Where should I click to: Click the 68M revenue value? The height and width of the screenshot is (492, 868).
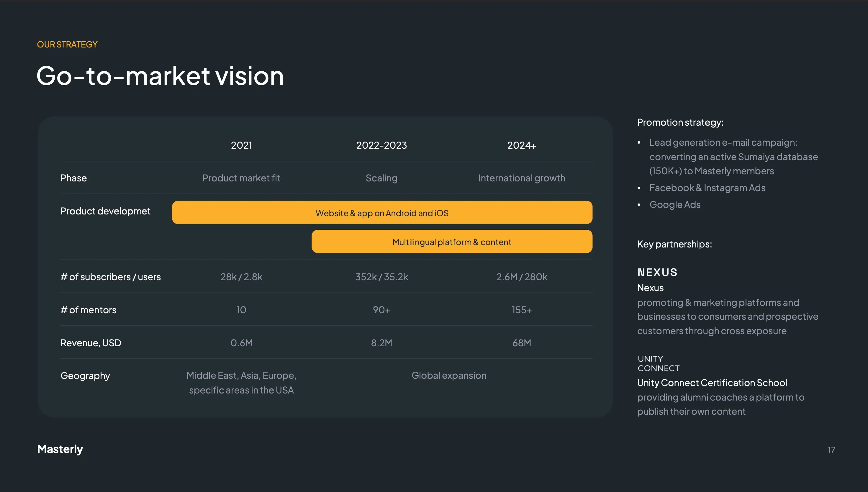pos(522,343)
